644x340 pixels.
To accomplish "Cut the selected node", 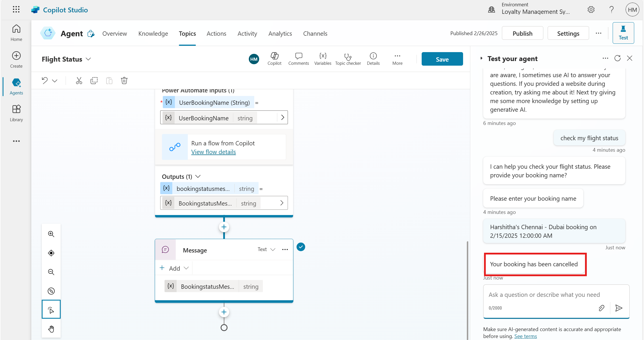I will coord(79,81).
